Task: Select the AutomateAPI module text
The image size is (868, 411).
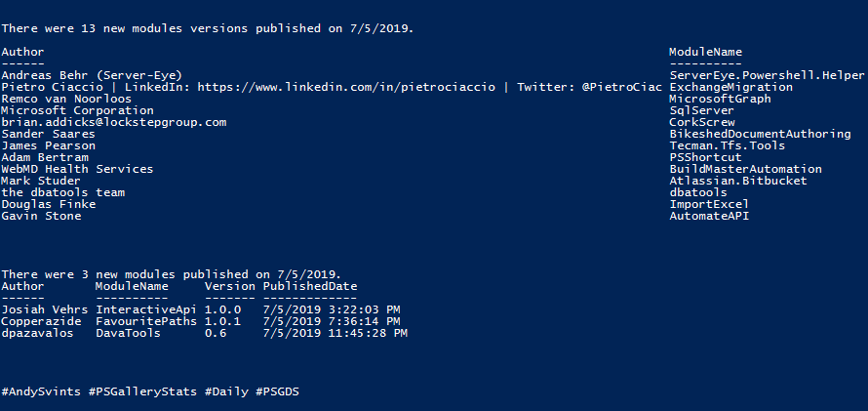Action: [x=709, y=216]
